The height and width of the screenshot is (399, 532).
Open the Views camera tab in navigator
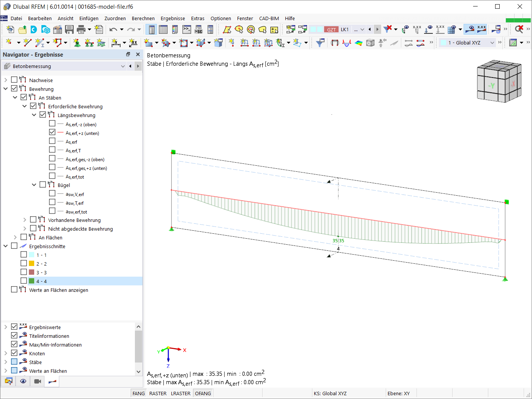coord(38,381)
